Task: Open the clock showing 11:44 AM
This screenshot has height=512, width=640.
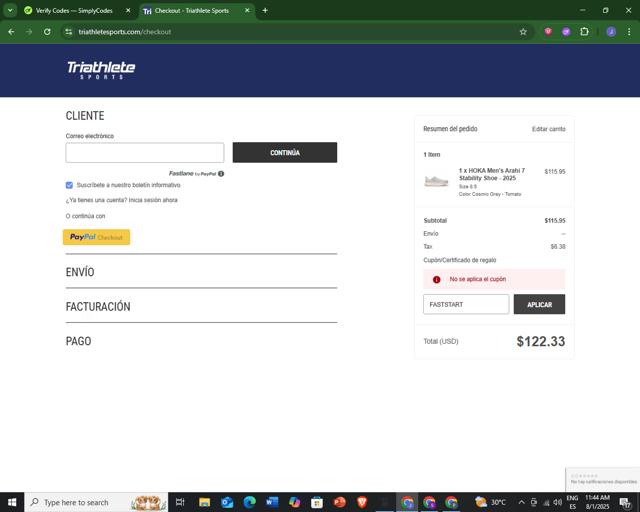Action: [x=598, y=502]
